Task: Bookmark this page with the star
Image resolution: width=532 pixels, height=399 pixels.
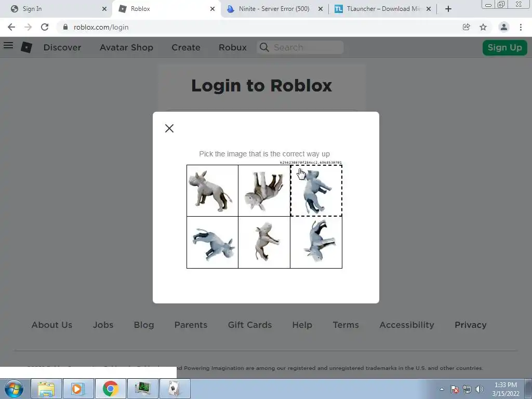Action: click(x=483, y=27)
